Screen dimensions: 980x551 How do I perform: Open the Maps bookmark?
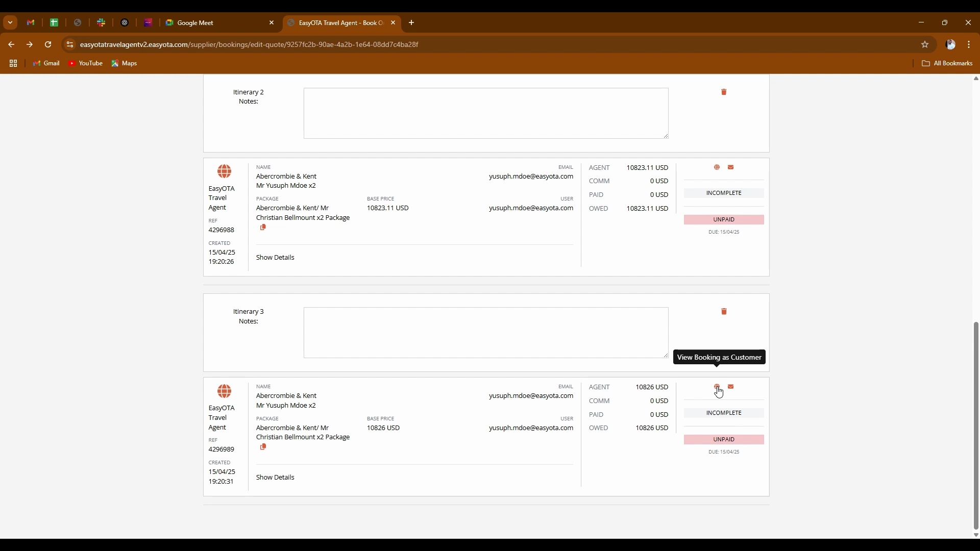125,63
